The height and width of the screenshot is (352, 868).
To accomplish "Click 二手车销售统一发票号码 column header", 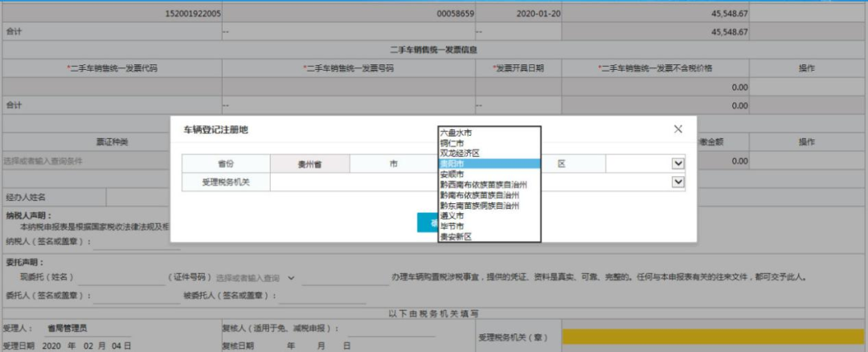I will click(x=349, y=68).
